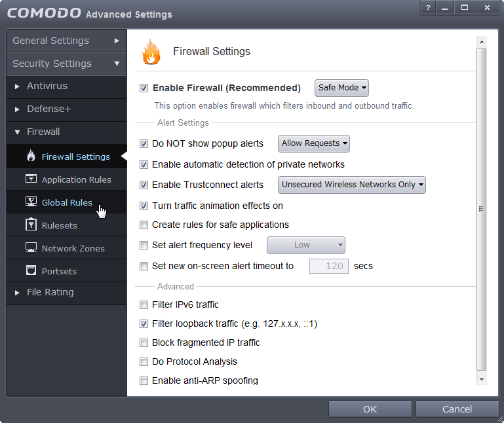Click the help question mark icon
Image resolution: width=504 pixels, height=423 pixels.
point(429,7)
